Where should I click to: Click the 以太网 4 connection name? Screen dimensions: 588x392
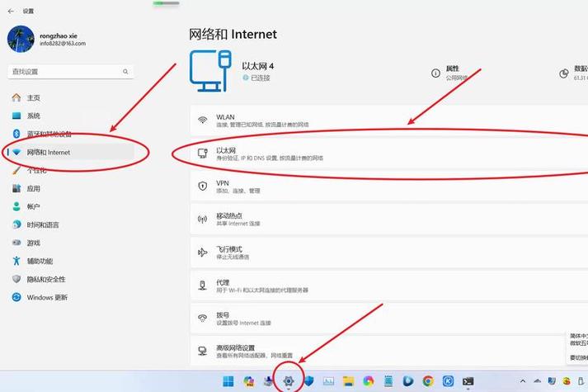point(257,66)
